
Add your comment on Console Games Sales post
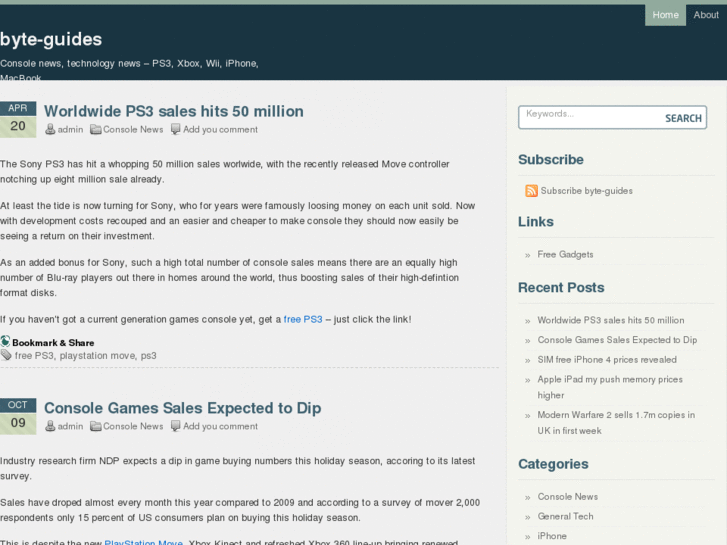[x=220, y=426]
